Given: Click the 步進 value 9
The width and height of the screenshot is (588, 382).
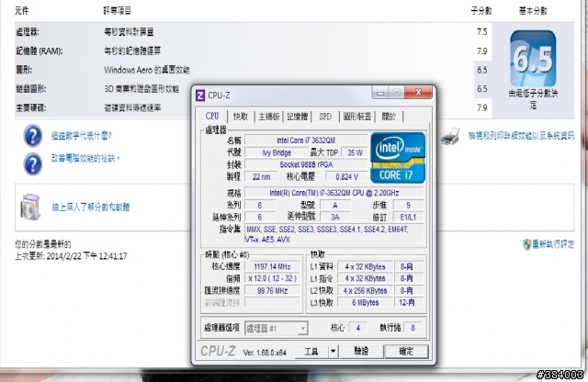Looking at the screenshot, I should coord(408,205).
